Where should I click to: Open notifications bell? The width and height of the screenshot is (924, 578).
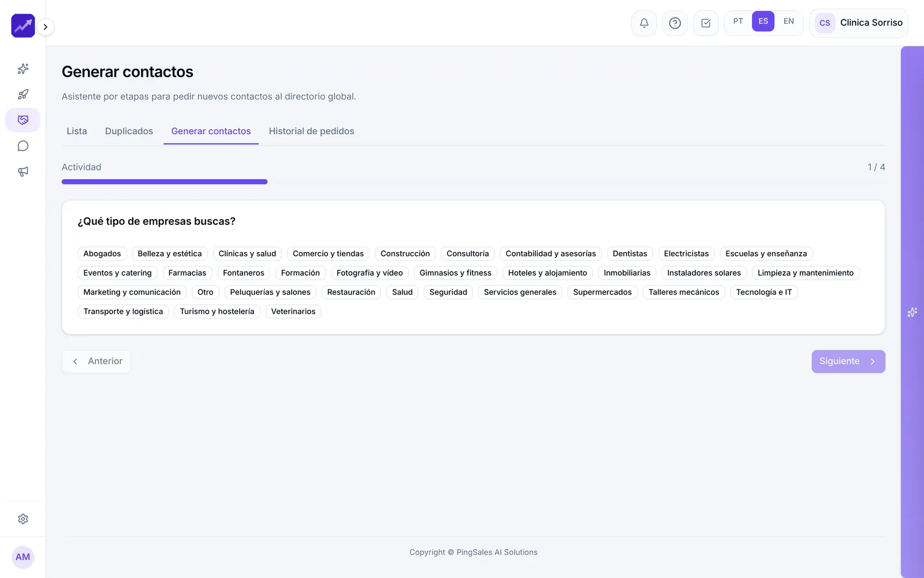point(644,23)
